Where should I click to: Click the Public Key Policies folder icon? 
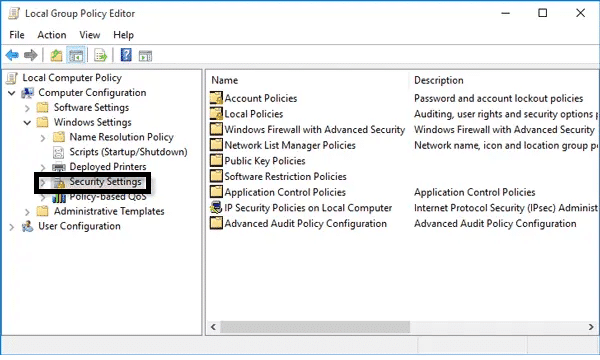tap(216, 161)
